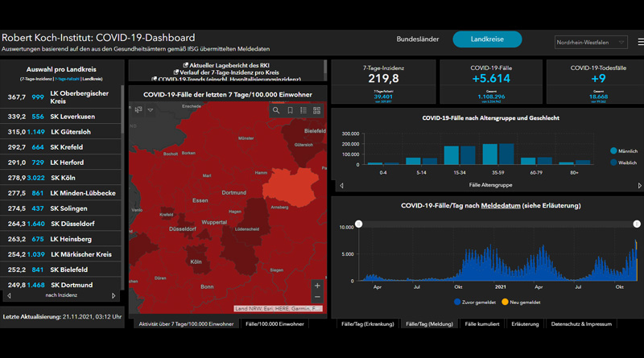Click the Köln label on the map

(196, 261)
